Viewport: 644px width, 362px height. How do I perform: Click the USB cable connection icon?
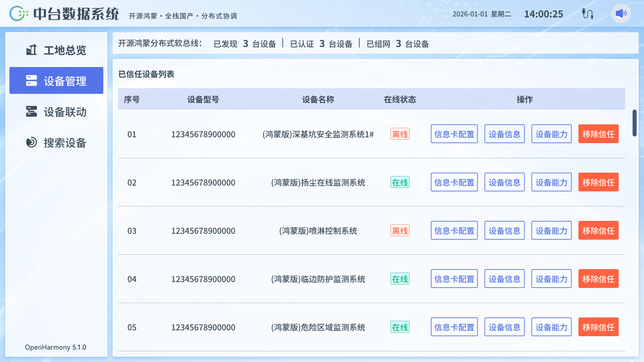pos(587,14)
